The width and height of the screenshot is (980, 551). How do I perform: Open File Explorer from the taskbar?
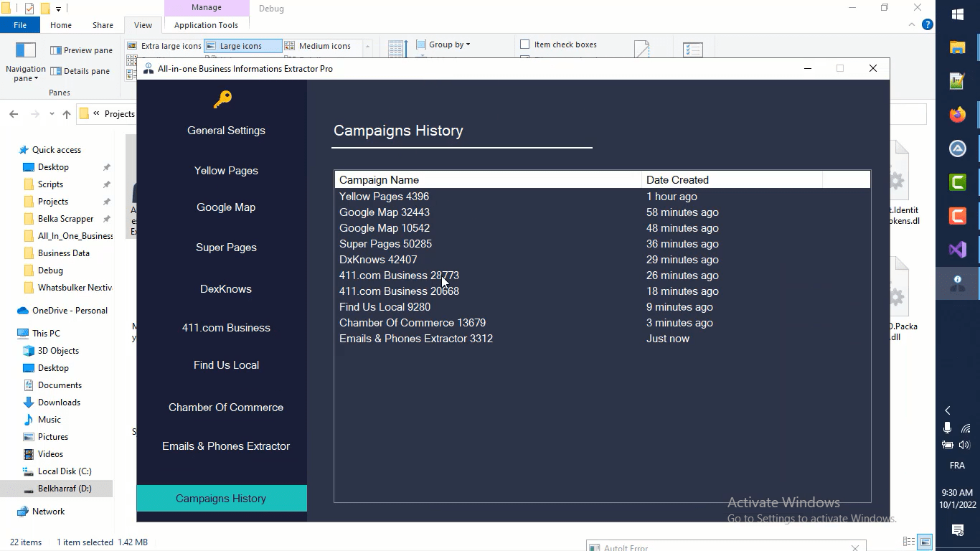pyautogui.click(x=957, y=47)
